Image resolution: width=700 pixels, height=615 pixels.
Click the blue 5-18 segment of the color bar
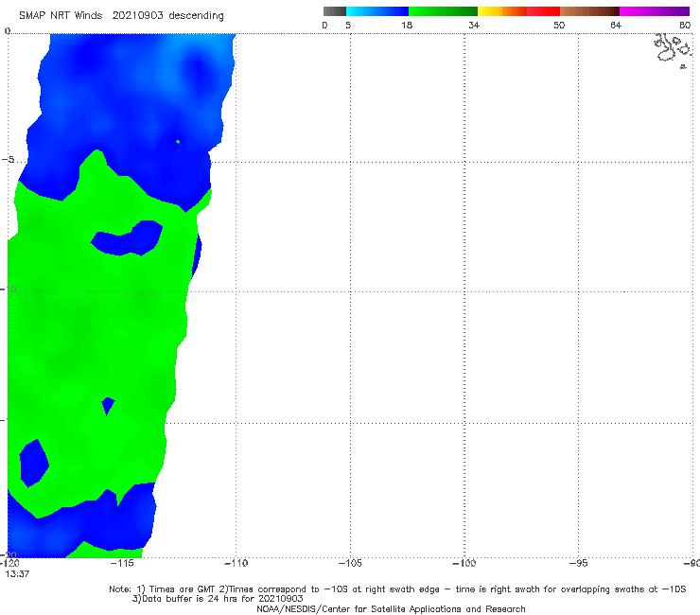point(377,11)
